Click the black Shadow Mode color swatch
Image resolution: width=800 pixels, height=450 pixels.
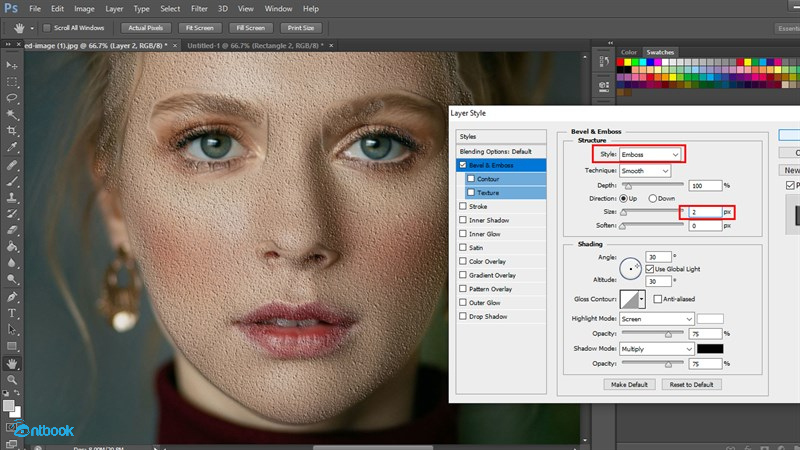coord(710,349)
